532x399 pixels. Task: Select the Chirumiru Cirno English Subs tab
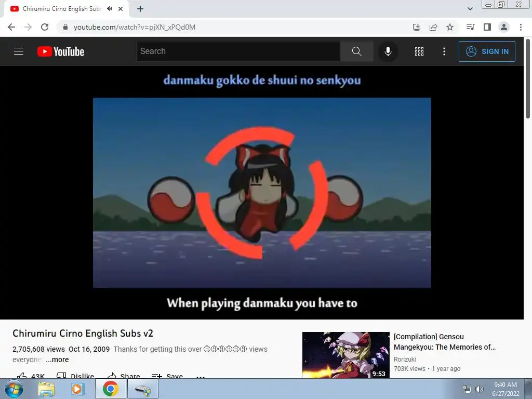click(61, 9)
